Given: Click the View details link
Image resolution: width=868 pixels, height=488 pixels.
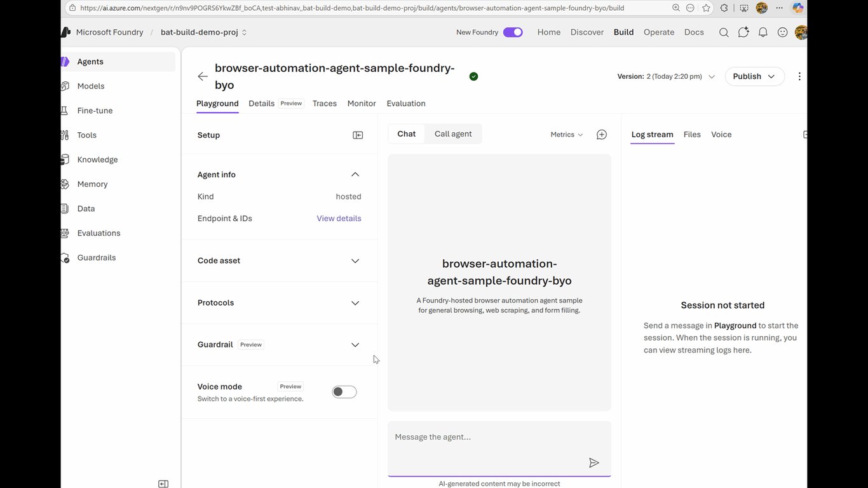Looking at the screenshot, I should click(x=339, y=219).
